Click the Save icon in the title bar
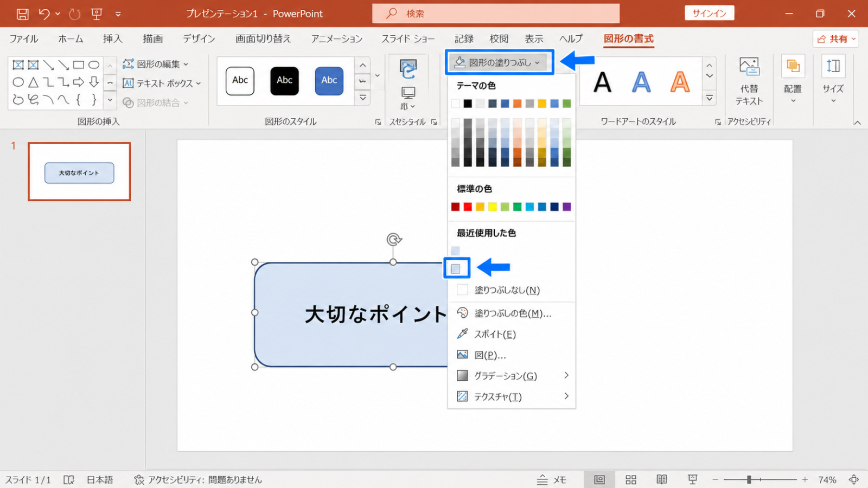868x488 pixels. (22, 14)
